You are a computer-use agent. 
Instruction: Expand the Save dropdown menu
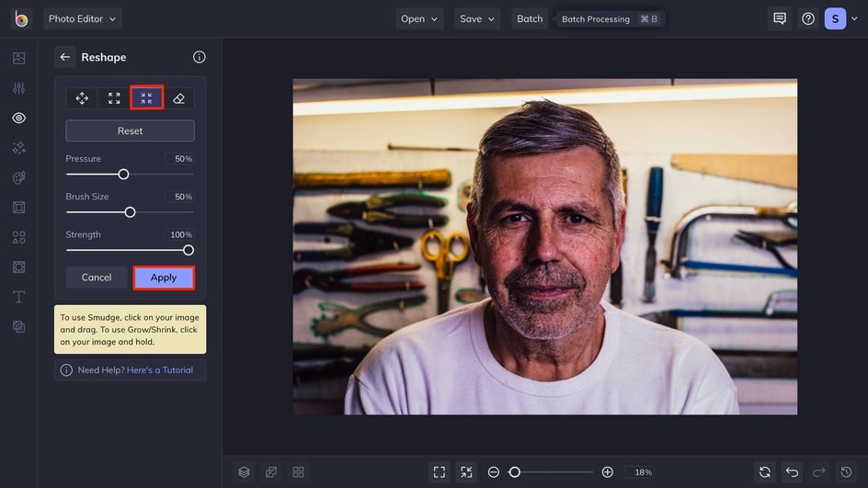click(477, 18)
